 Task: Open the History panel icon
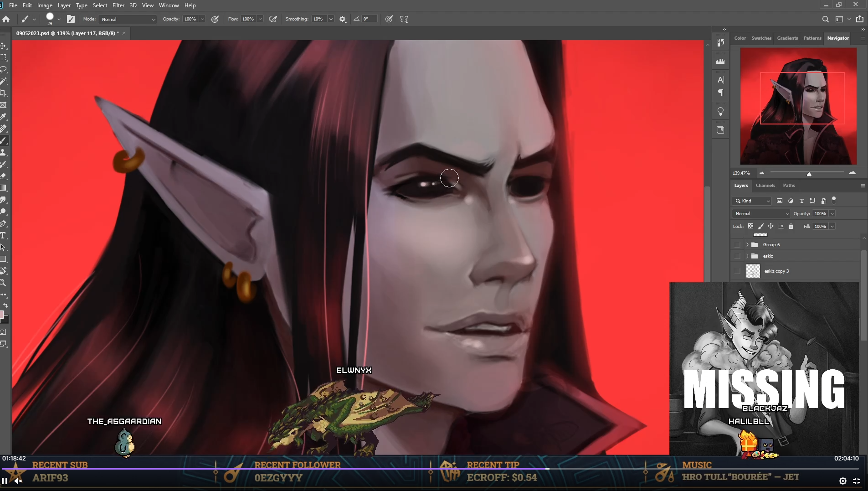pyautogui.click(x=720, y=42)
